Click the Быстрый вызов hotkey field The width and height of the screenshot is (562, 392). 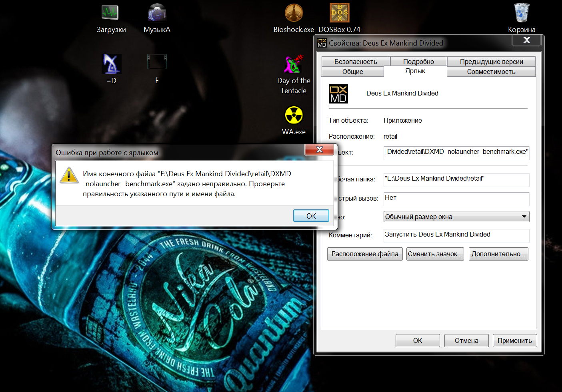456,198
